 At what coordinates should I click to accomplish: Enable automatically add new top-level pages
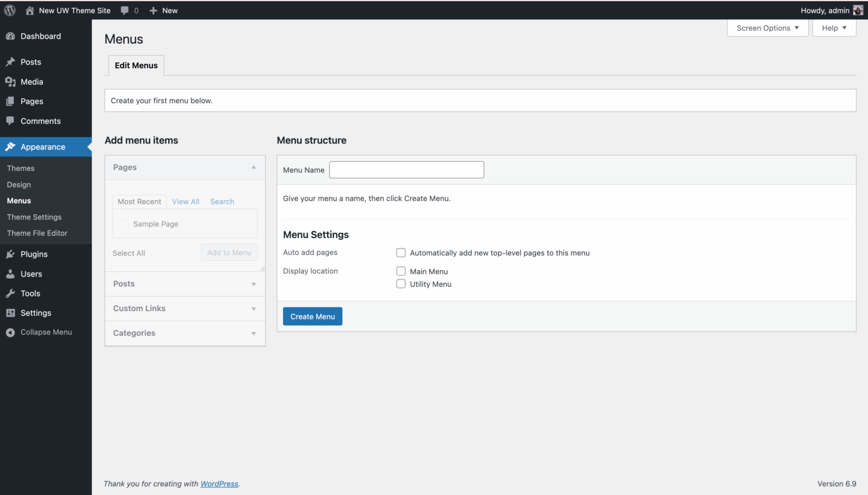[401, 253]
